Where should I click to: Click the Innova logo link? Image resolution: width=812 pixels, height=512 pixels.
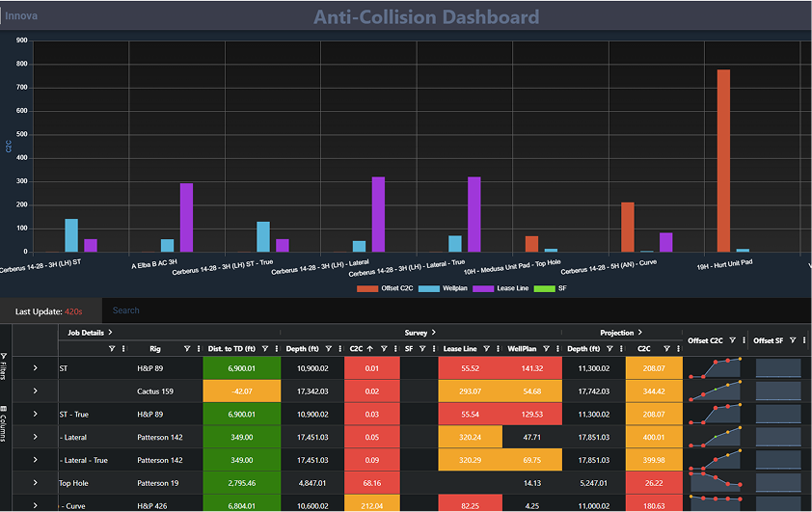[20, 16]
